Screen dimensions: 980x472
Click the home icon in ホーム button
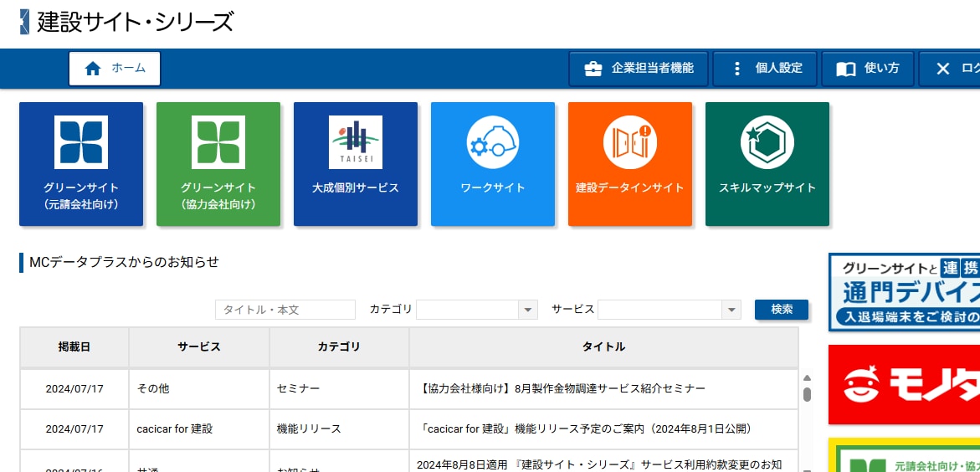[93, 69]
